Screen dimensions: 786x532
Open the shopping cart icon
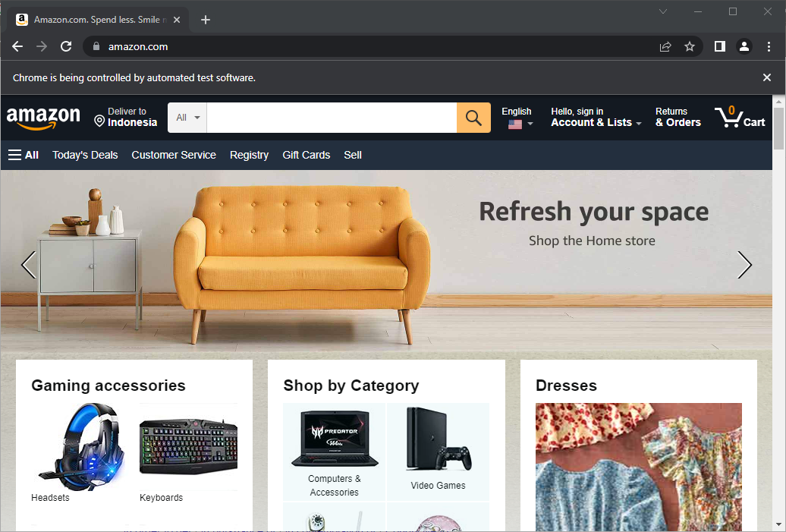740,118
